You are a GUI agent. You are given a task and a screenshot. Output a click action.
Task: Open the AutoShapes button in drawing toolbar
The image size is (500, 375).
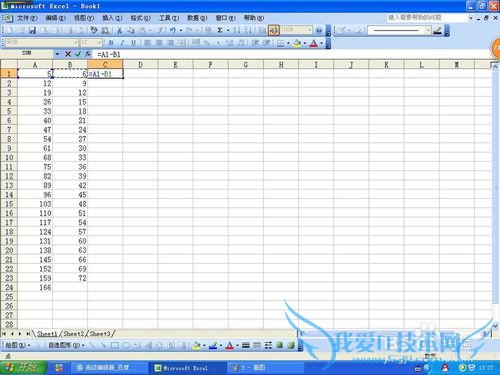coord(66,345)
